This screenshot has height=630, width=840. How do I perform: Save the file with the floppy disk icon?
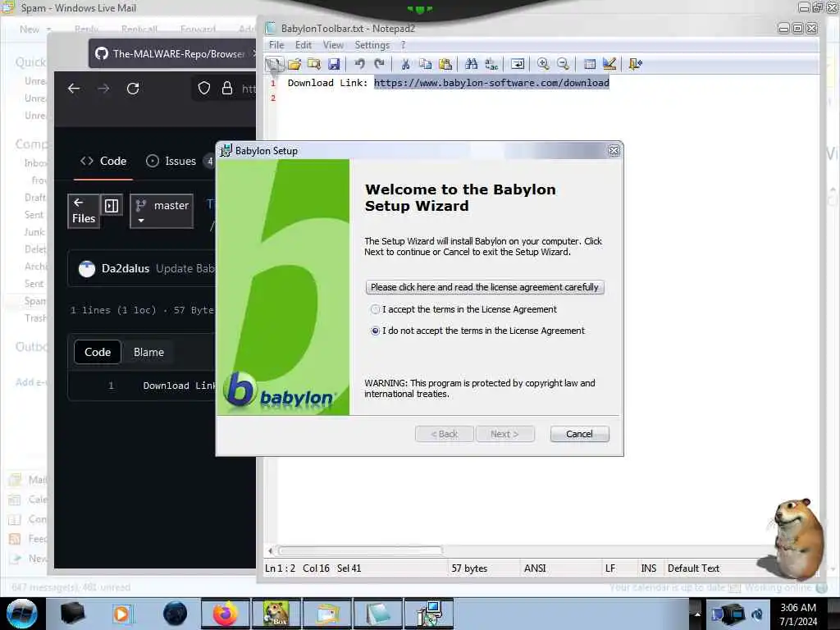point(334,64)
